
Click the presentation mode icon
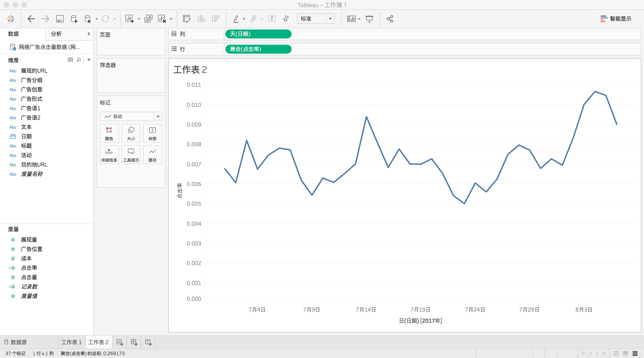tap(369, 19)
